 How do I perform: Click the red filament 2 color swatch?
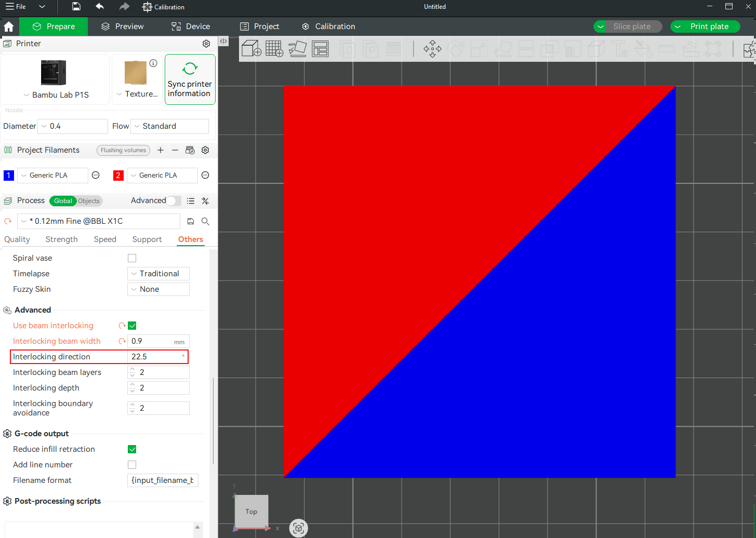point(118,176)
